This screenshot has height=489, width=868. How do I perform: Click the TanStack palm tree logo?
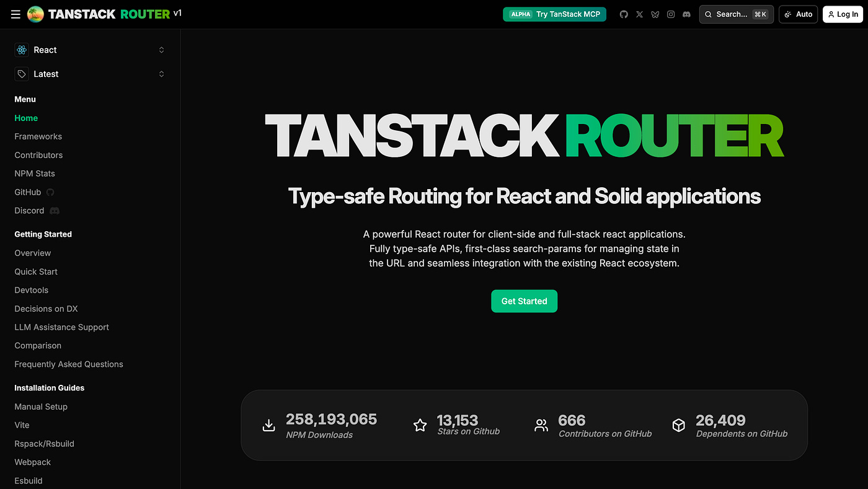coord(36,14)
